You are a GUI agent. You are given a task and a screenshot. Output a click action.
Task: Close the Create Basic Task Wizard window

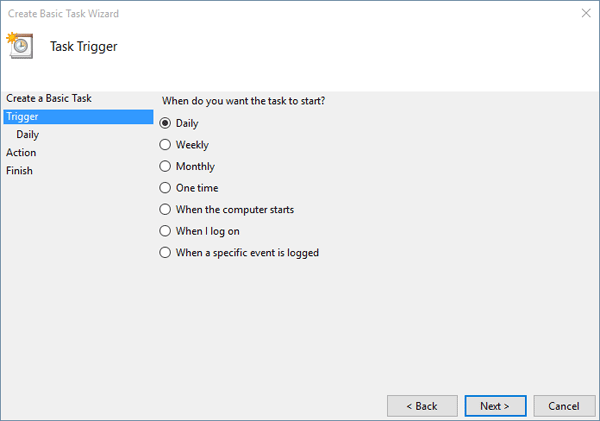583,13
